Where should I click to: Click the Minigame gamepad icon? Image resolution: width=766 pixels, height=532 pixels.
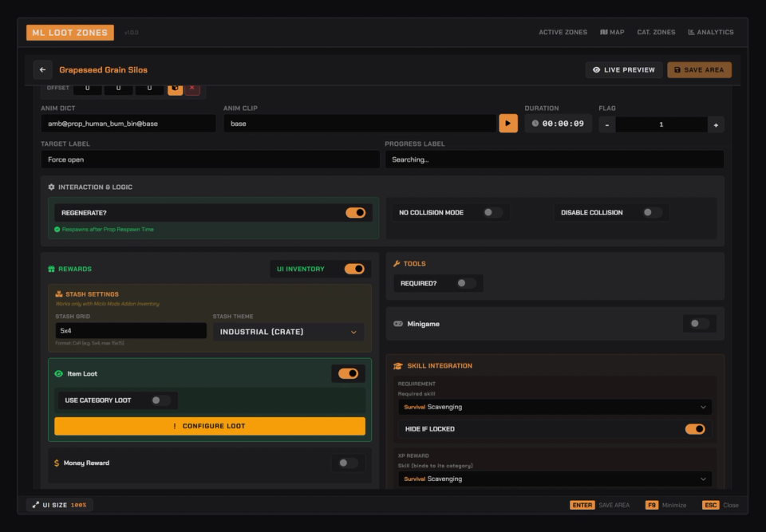click(398, 324)
